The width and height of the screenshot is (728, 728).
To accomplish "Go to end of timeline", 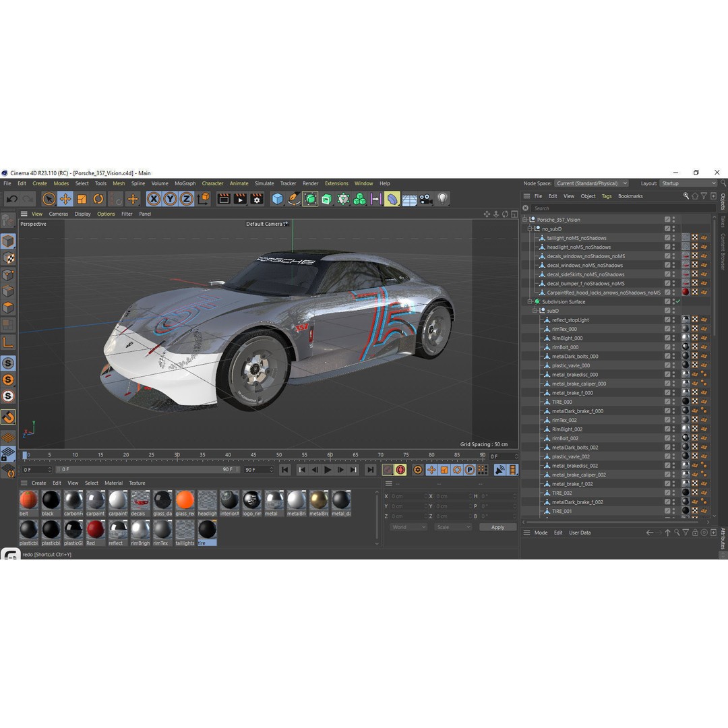I will (370, 470).
